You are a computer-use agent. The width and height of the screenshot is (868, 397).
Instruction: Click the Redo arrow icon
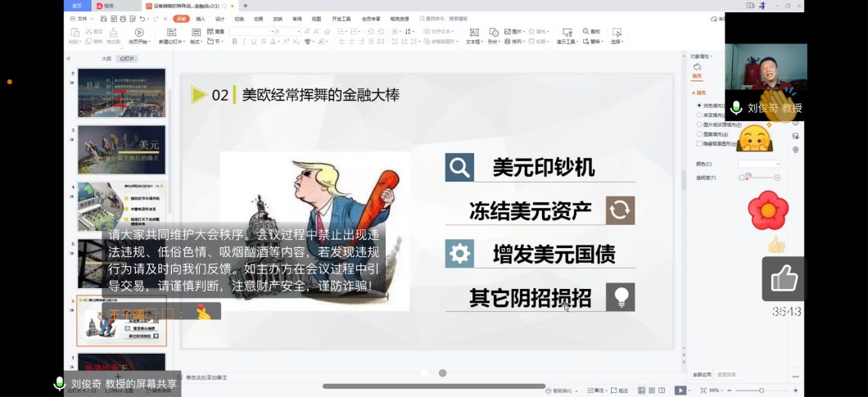156,19
